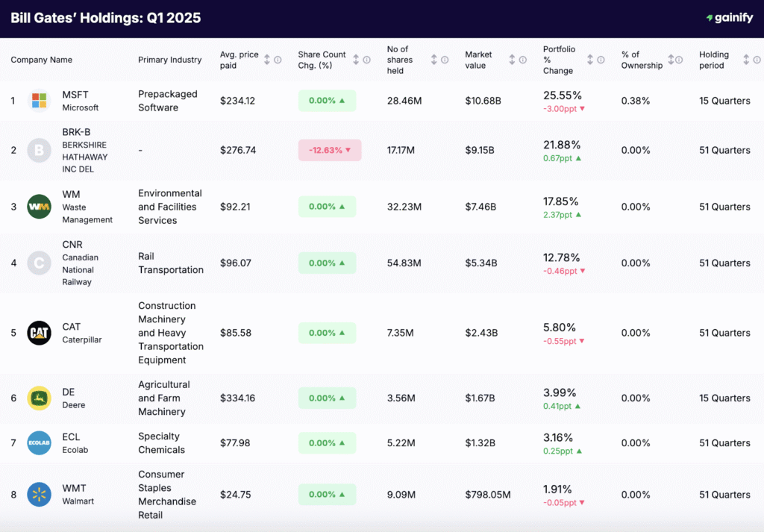Select the $276.74 average price cell
The image size is (764, 532).
[238, 150]
